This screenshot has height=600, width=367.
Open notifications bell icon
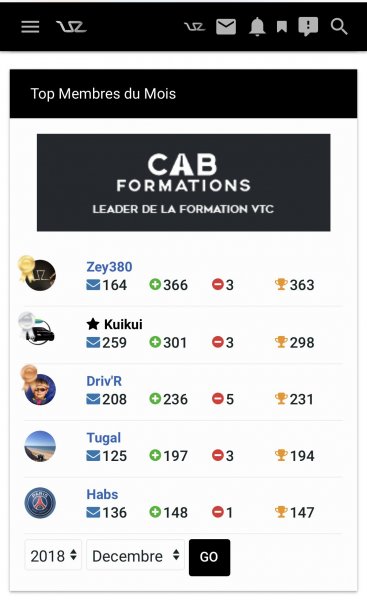point(257,27)
